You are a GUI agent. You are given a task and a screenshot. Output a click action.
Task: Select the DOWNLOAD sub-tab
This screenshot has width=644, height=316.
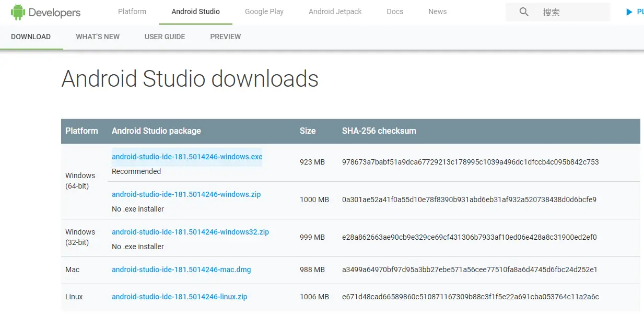pyautogui.click(x=31, y=37)
